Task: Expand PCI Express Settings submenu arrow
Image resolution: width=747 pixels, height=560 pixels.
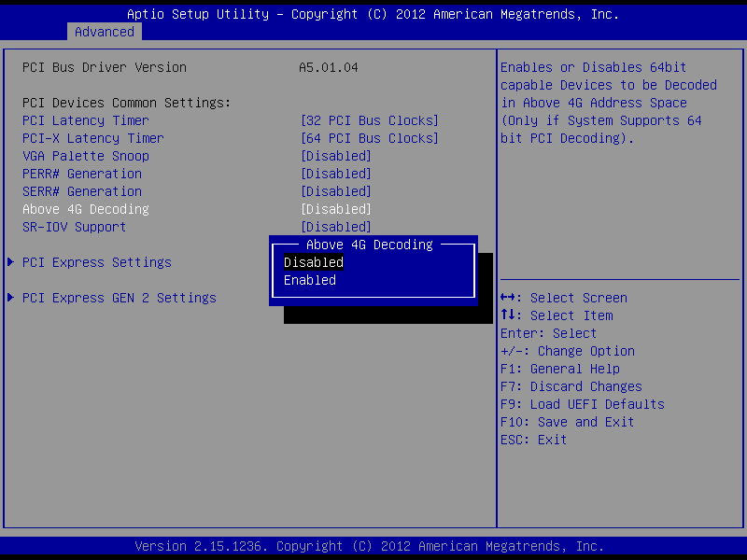Action: 11,262
